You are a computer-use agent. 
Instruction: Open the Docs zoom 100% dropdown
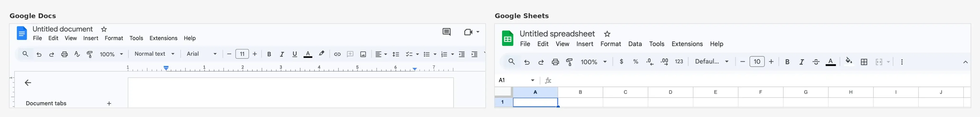point(112,54)
